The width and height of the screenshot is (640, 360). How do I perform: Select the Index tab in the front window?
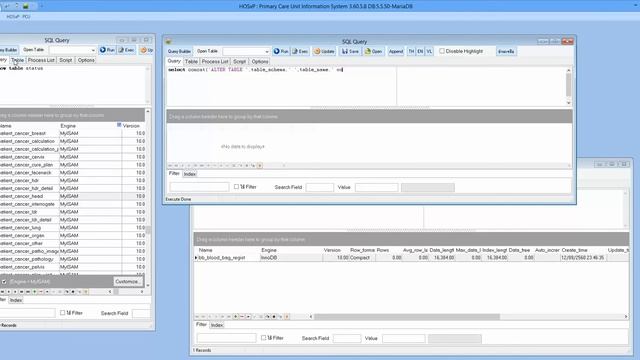[x=189, y=174]
